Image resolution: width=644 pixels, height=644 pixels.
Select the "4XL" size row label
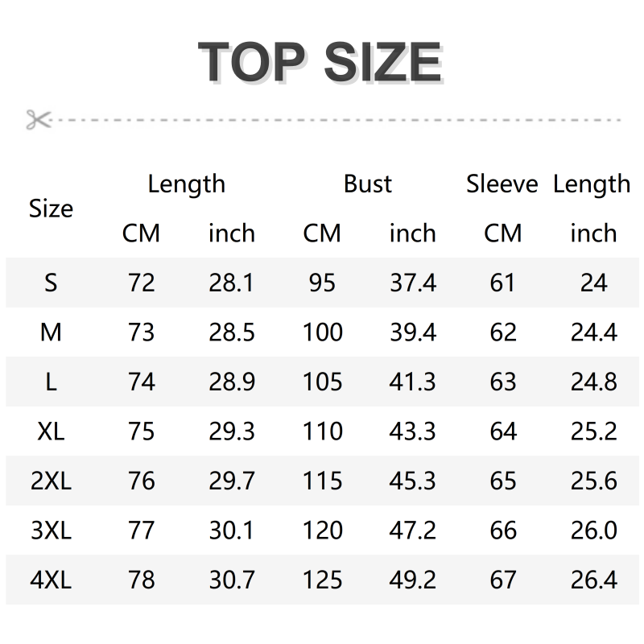pos(51,580)
